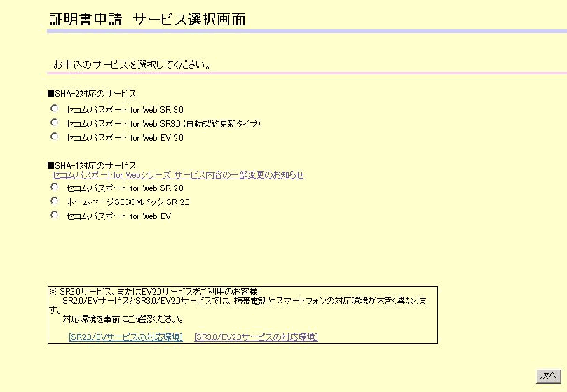Click the ■SHA-1対応のサービス section heading
This screenshot has width=567, height=392.
(92, 165)
